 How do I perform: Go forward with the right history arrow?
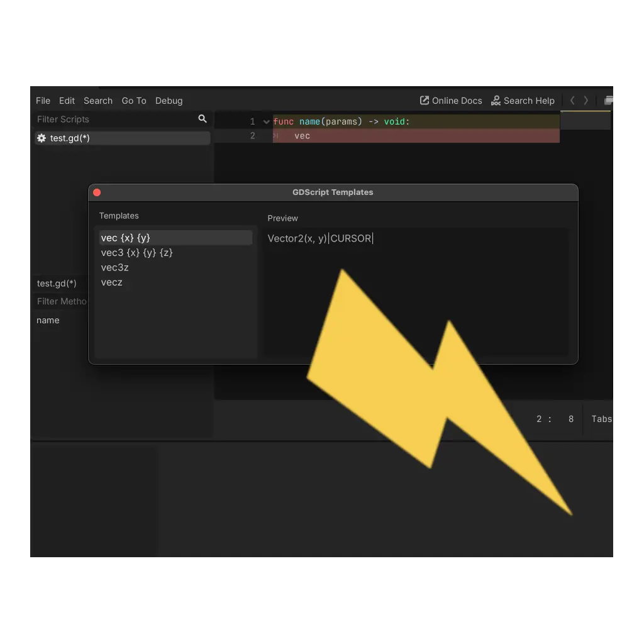coord(586,101)
